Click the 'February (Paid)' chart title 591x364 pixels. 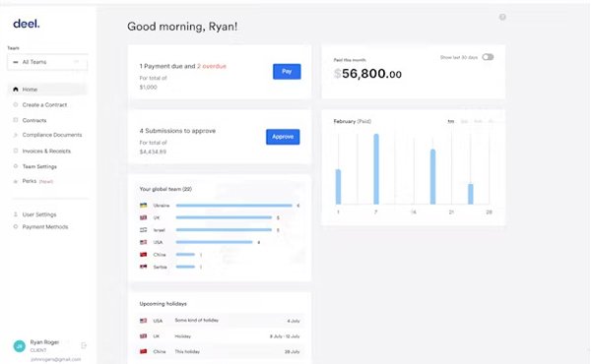pyautogui.click(x=353, y=121)
